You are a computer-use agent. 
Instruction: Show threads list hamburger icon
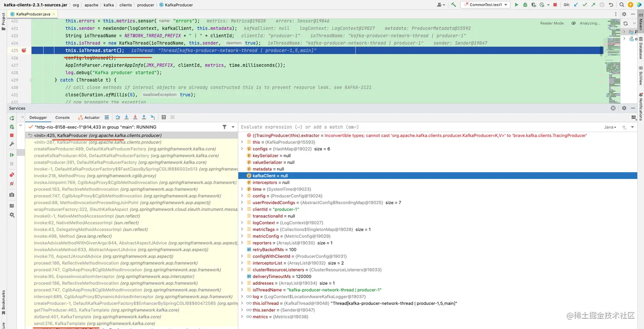coord(106,117)
